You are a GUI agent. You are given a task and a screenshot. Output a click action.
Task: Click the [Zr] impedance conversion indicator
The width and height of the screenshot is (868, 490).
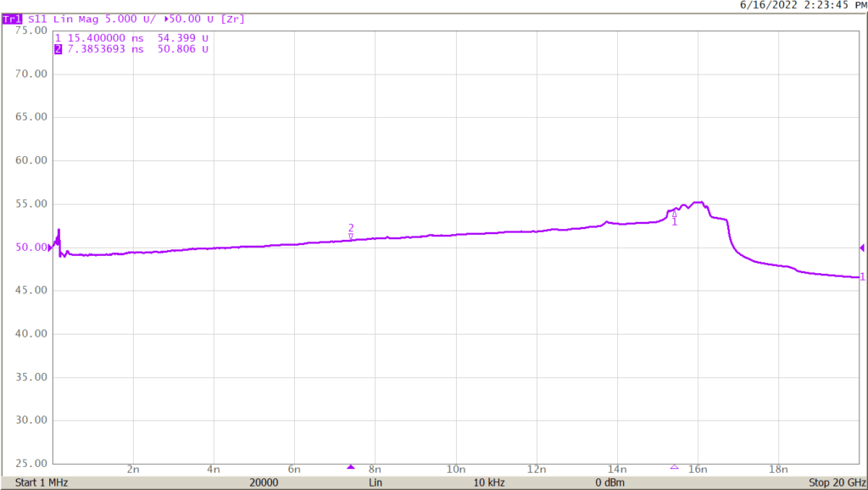tap(233, 19)
